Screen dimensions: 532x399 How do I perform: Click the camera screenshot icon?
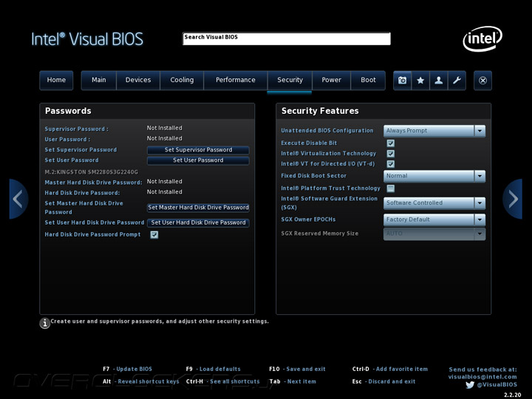(403, 81)
